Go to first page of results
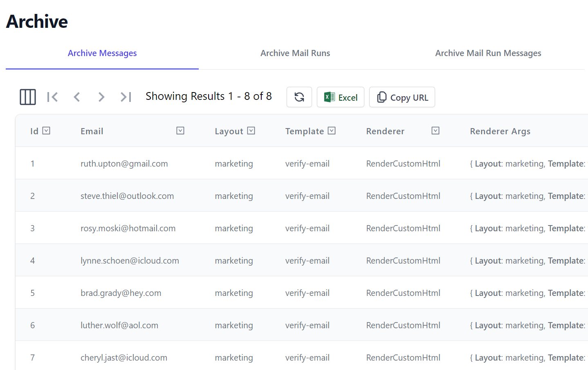This screenshot has height=370, width=588. click(x=52, y=97)
